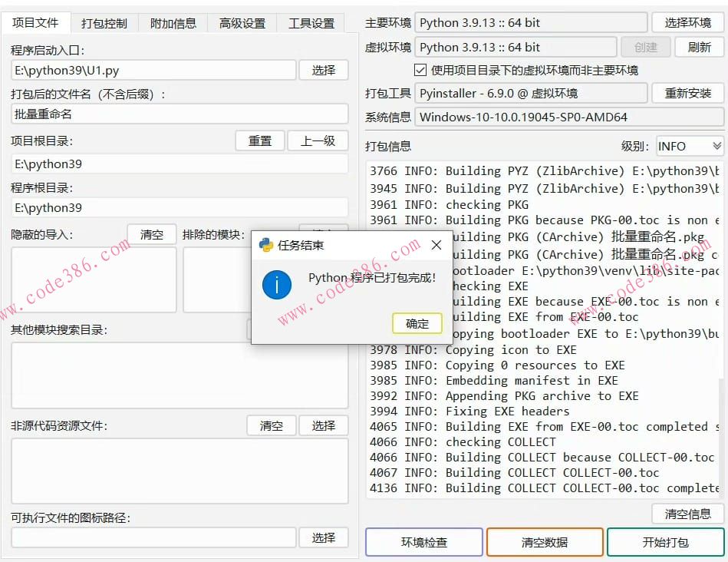Click 选择 for executable icon path
Viewport: 728px width, 562px height.
323,538
